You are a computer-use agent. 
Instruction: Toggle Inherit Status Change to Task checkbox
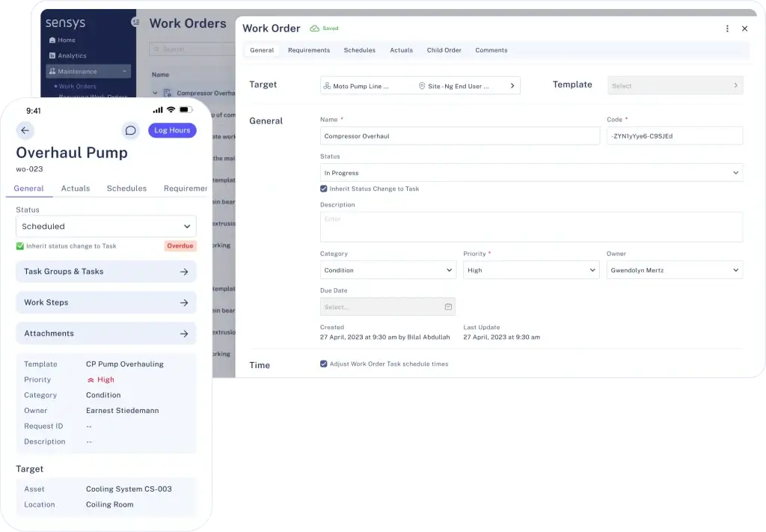pos(324,189)
